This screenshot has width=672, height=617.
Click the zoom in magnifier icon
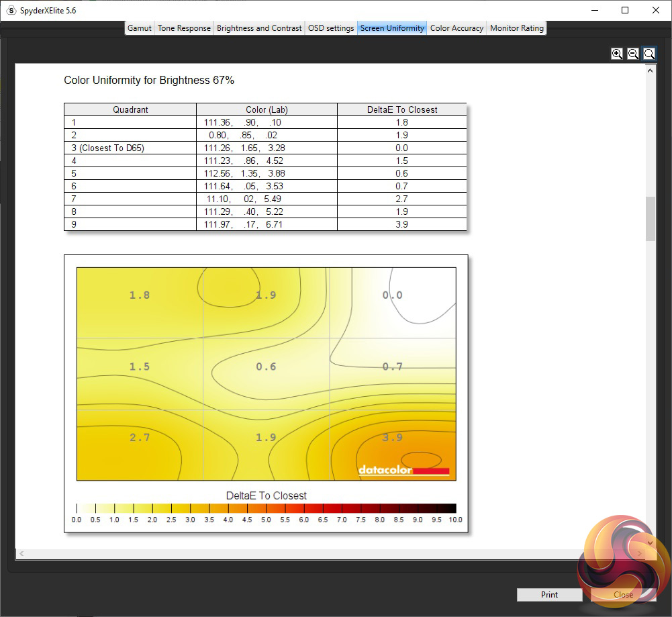point(617,54)
